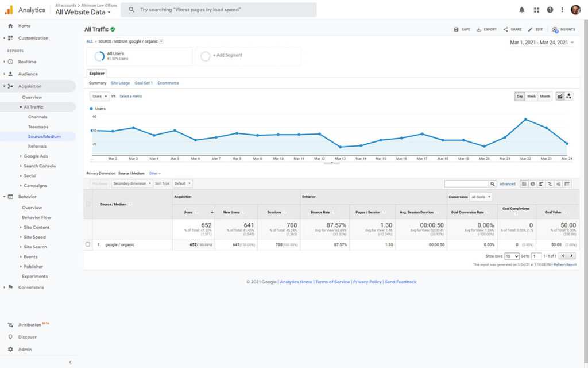Expand Google Ads in sidebar
This screenshot has height=368, width=588.
(35, 156)
